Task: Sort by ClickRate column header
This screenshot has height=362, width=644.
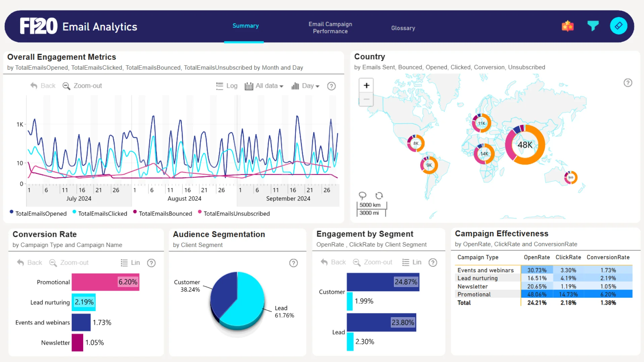Action: (568, 257)
